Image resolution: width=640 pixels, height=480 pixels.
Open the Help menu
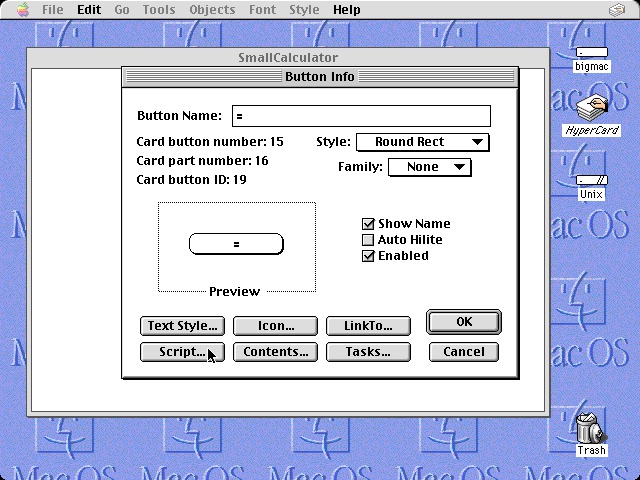click(x=347, y=9)
